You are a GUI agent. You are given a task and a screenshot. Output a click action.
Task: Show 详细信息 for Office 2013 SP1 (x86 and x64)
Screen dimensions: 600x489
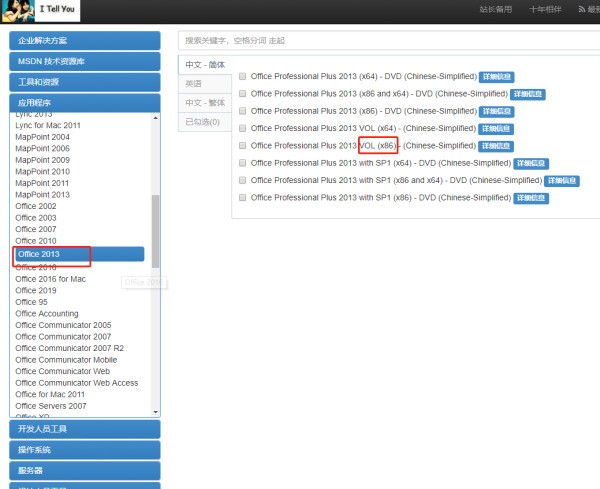click(562, 181)
